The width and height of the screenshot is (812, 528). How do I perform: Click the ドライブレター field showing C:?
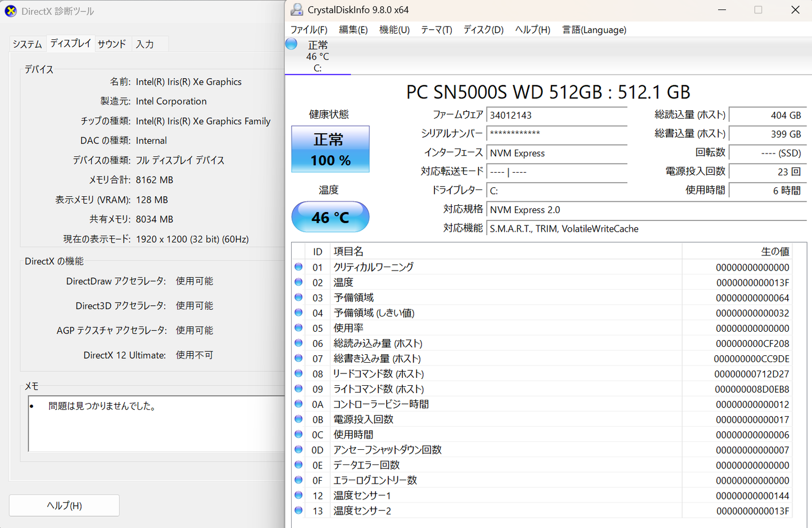557,191
